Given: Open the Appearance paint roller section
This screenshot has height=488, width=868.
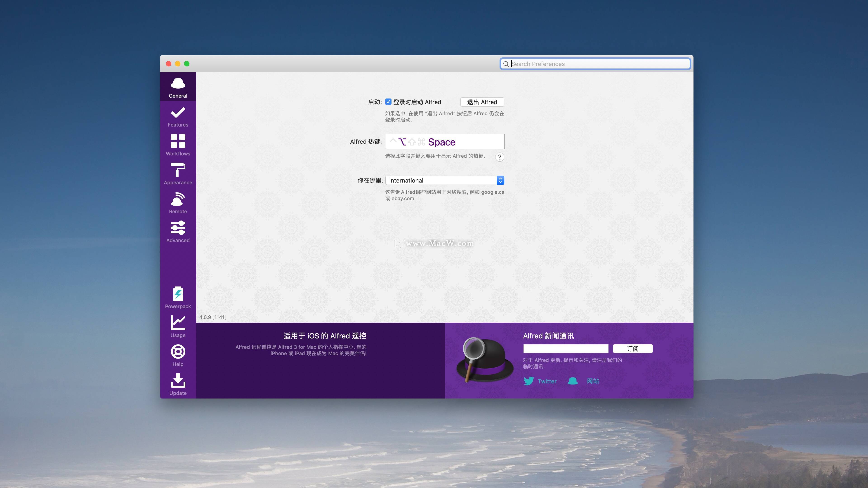Looking at the screenshot, I should point(178,174).
